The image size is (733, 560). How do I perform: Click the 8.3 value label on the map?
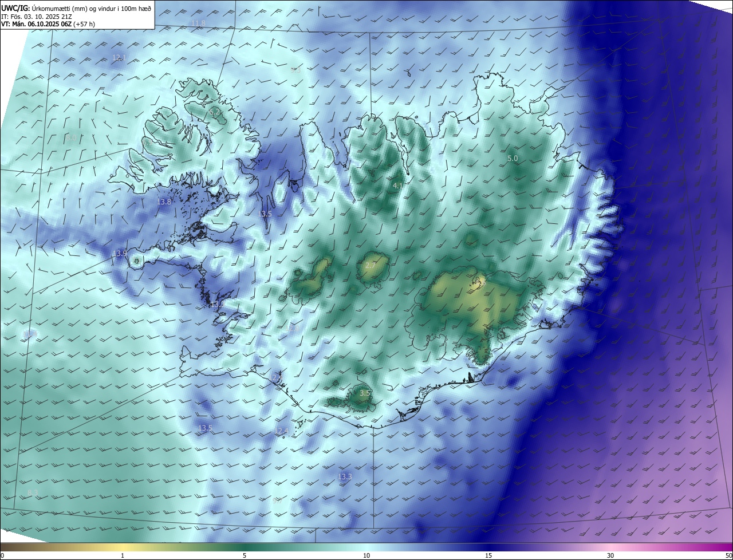coord(33,492)
